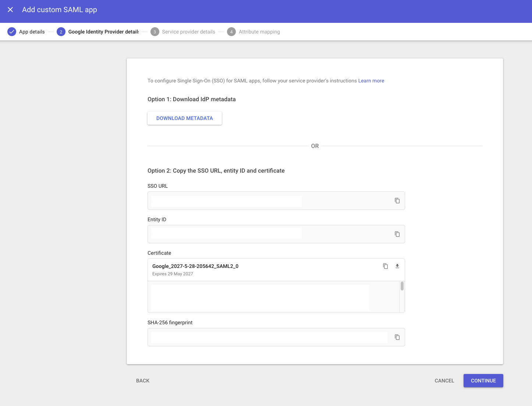Download the SAML certificate file
The height and width of the screenshot is (406, 532).
(397, 266)
